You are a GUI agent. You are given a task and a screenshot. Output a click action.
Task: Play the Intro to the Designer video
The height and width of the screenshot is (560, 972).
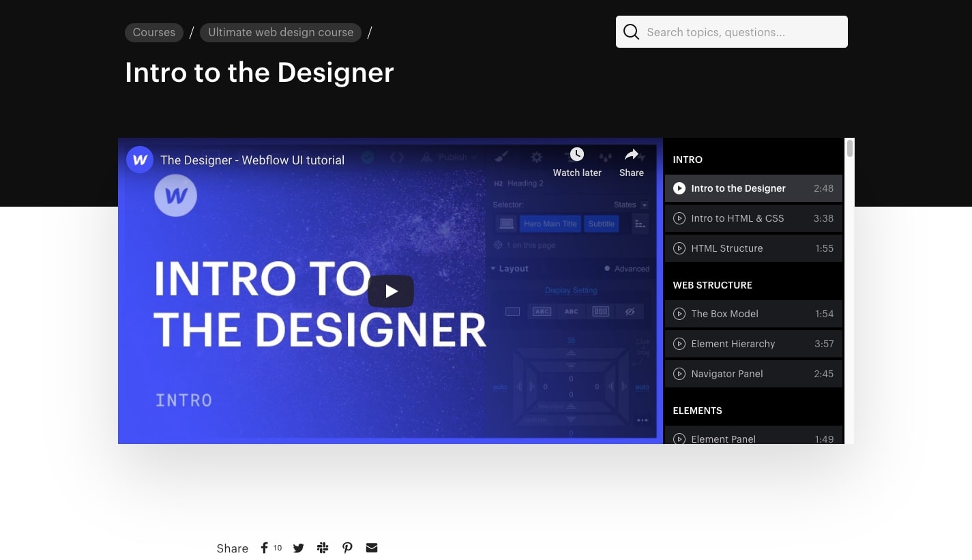pos(390,291)
